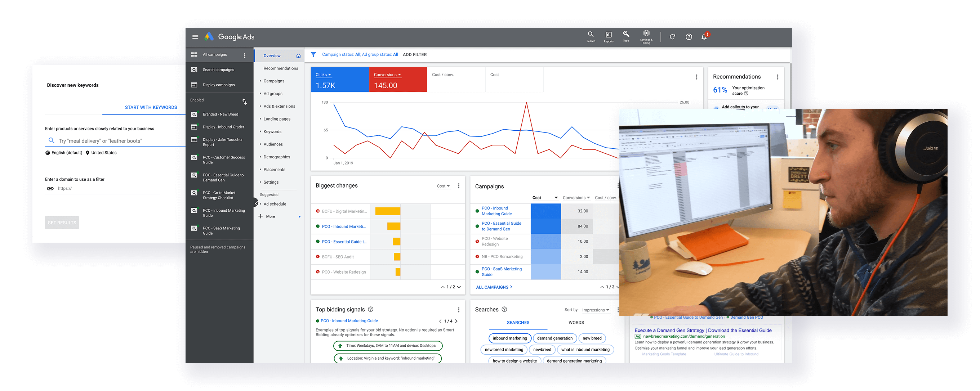Click the GET RESULTS button
The width and height of the screenshot is (980, 391).
pyautogui.click(x=62, y=223)
